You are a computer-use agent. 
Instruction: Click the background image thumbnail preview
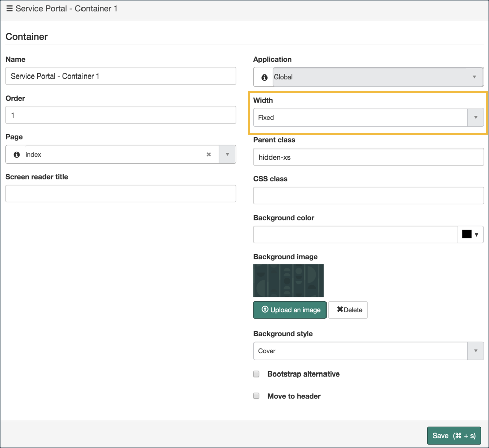click(288, 281)
